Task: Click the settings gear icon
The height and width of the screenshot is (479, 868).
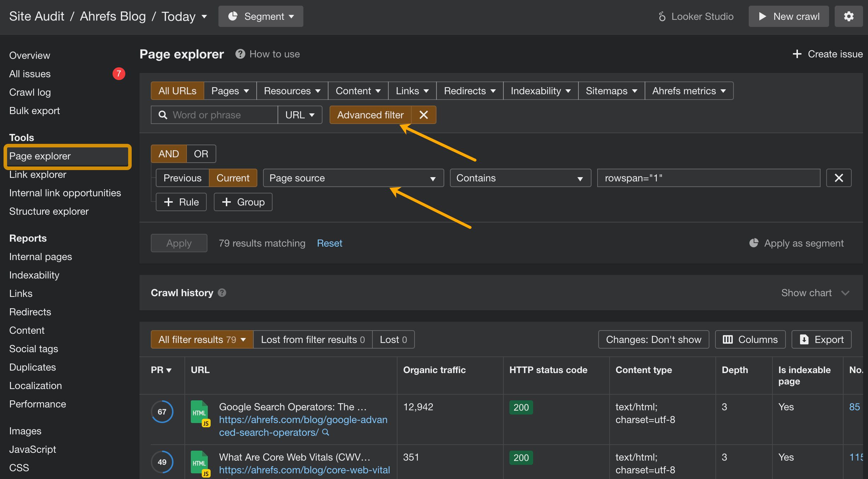Action: click(x=849, y=16)
